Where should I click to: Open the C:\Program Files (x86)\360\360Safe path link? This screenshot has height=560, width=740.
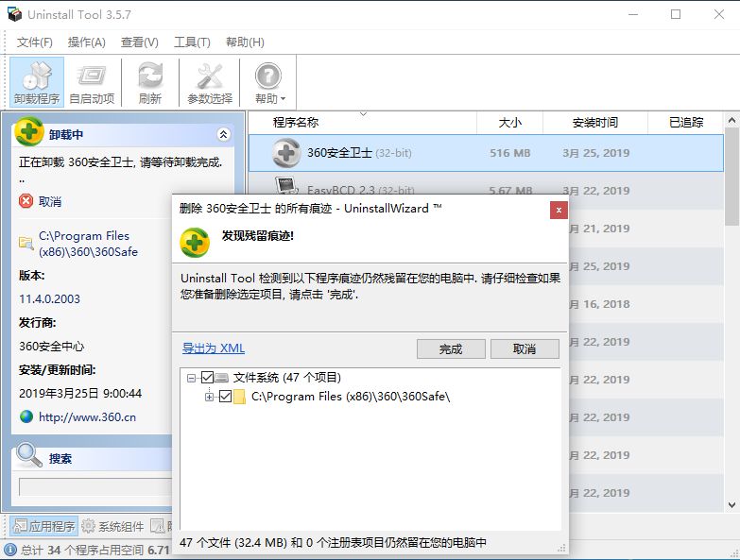coord(88,244)
